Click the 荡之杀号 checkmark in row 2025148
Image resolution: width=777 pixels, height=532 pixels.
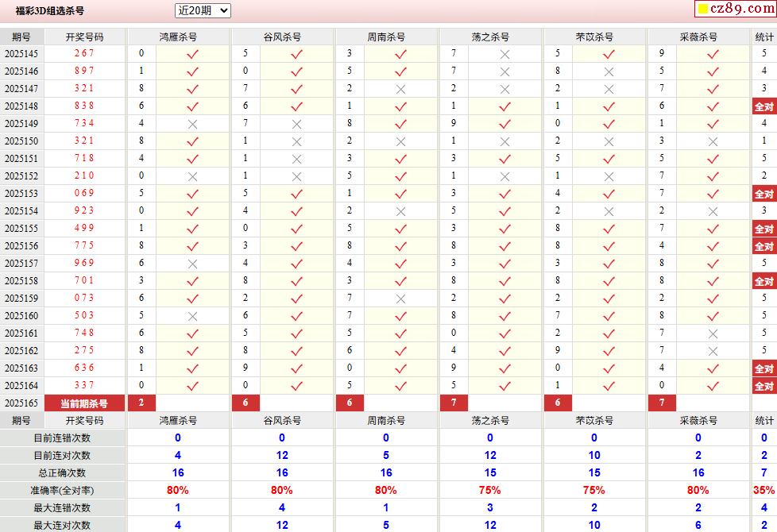click(x=504, y=106)
